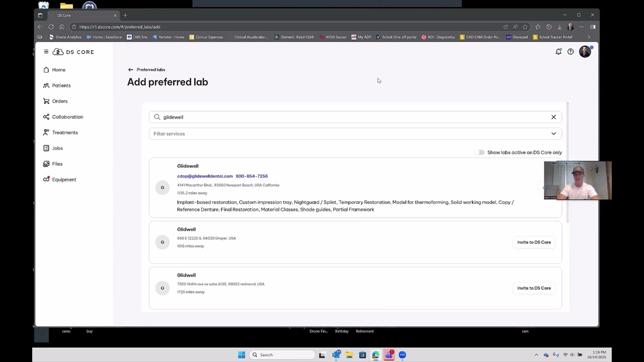Call Glidewell at 800-854-7256
This screenshot has width=644, height=362.
252,176
